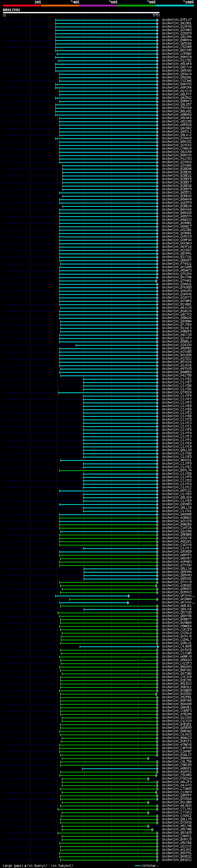Click the cyan ~100% identity legend segment
This screenshot has width=197, height=868.
click(175, 6)
